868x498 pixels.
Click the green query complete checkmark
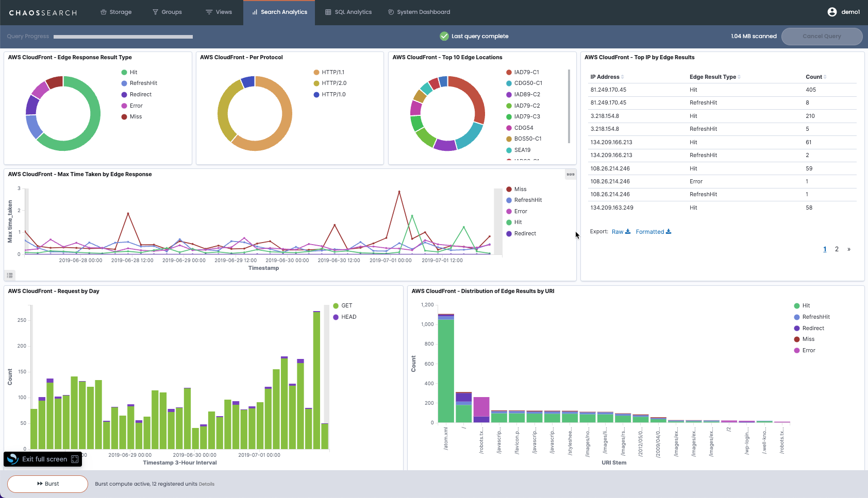coord(444,36)
